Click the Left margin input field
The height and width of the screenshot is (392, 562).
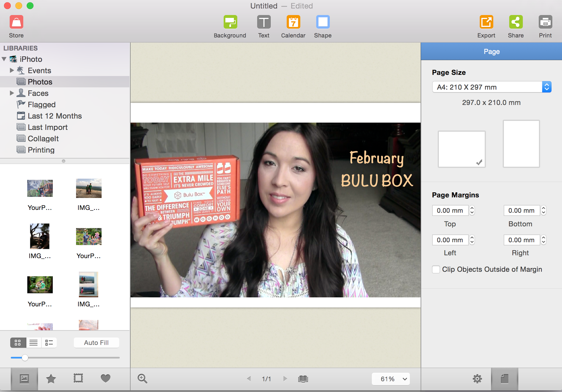tap(450, 240)
